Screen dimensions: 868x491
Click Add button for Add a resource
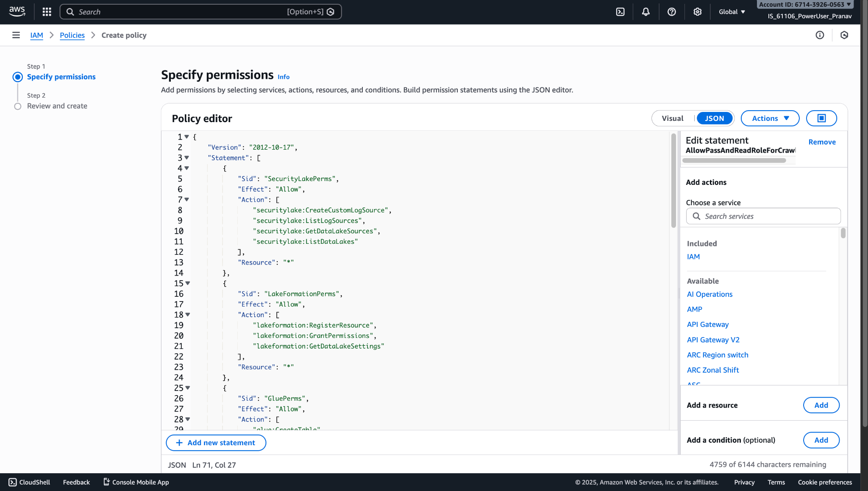click(821, 405)
